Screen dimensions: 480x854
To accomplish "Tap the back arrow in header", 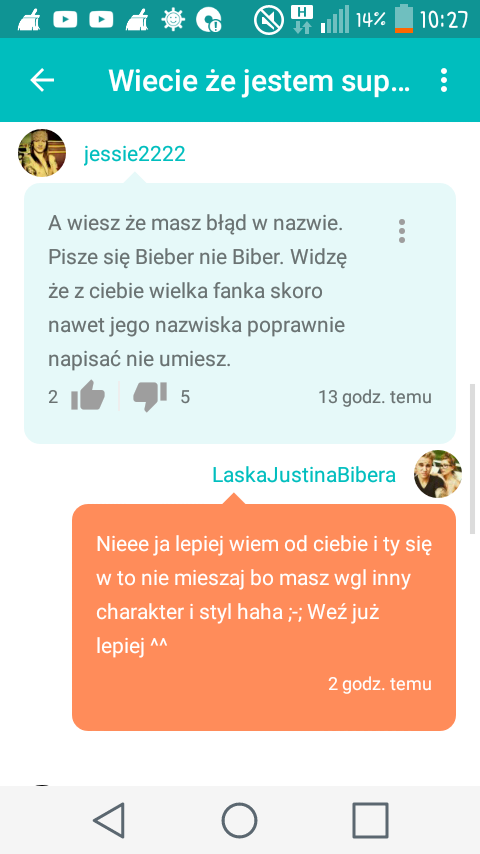I will coord(42,80).
